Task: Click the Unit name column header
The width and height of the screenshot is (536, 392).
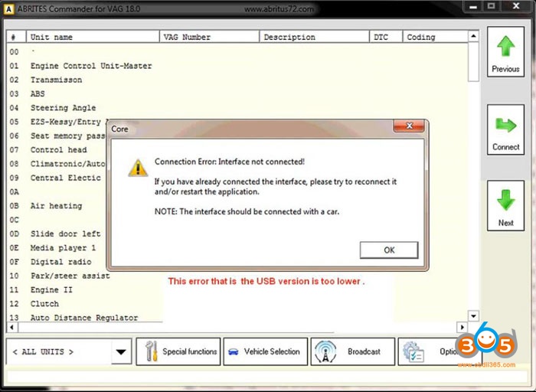Action: (93, 37)
